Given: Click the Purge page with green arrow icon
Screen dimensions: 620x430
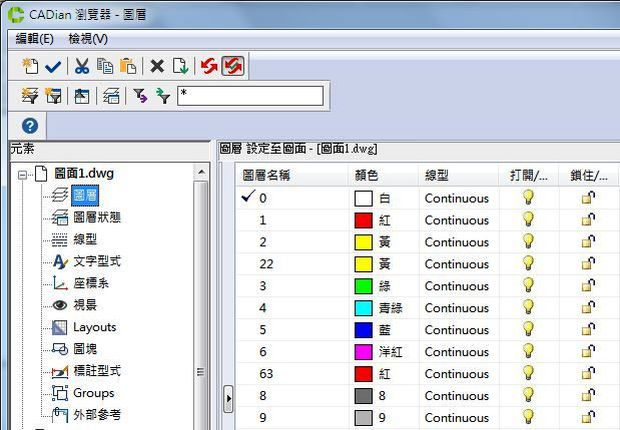Looking at the screenshot, I should coord(180,66).
